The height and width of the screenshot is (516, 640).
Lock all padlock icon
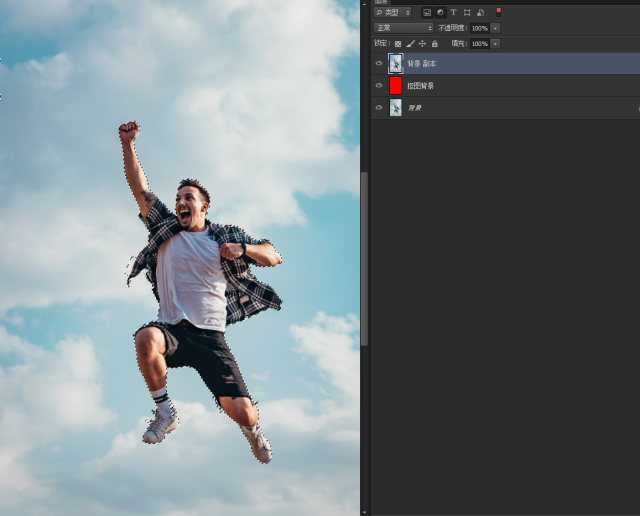pyautogui.click(x=435, y=44)
